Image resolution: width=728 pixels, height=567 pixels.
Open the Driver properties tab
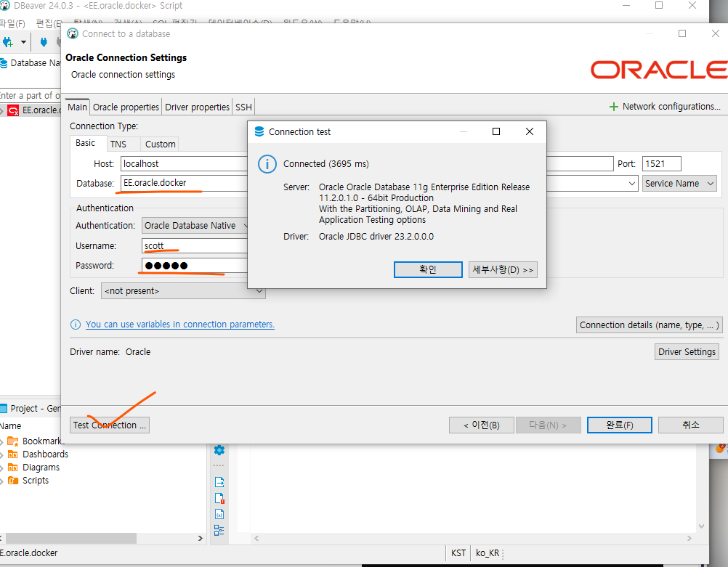click(197, 107)
